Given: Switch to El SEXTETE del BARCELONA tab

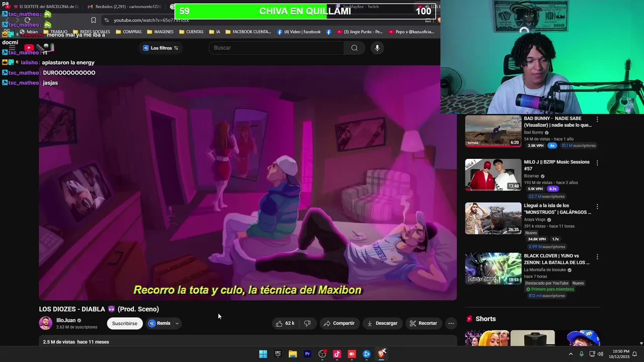Looking at the screenshot, I should pos(45,7).
